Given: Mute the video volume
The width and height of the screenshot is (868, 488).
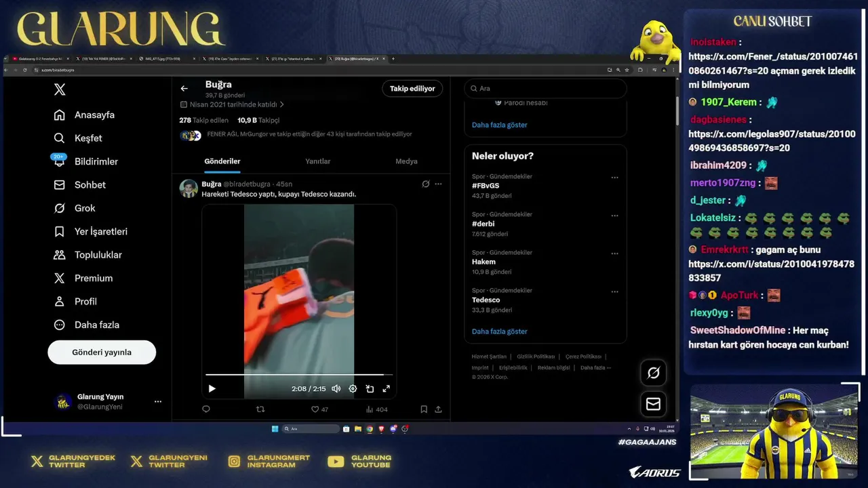Looking at the screenshot, I should pyautogui.click(x=336, y=388).
